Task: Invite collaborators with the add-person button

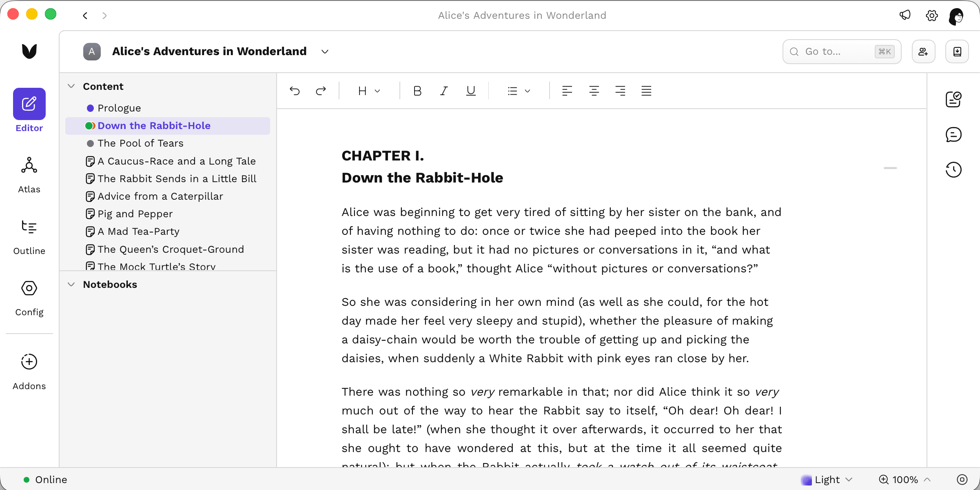Action: (924, 51)
